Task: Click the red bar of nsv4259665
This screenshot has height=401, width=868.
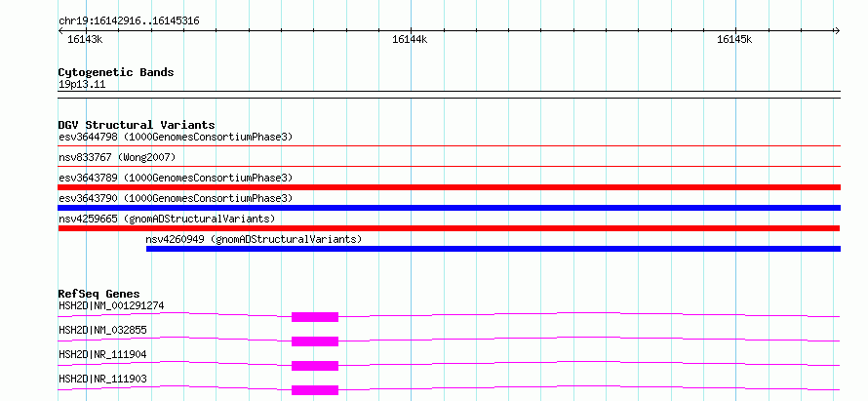Action: click(x=449, y=228)
